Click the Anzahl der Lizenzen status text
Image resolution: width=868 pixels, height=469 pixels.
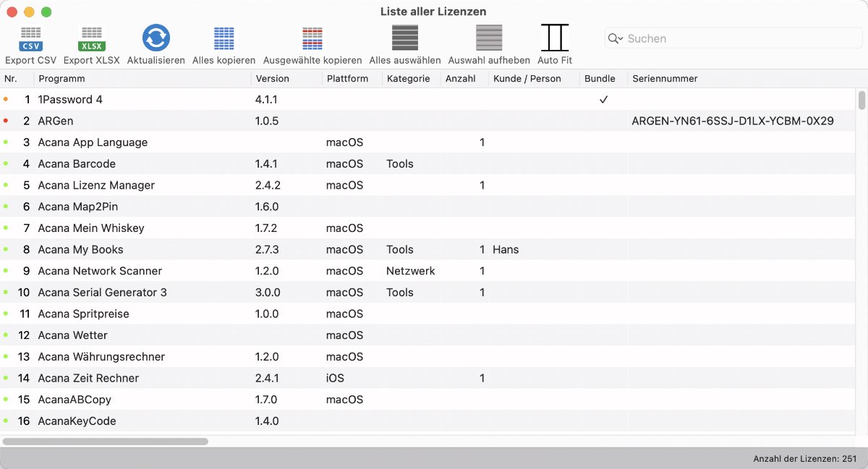click(805, 459)
